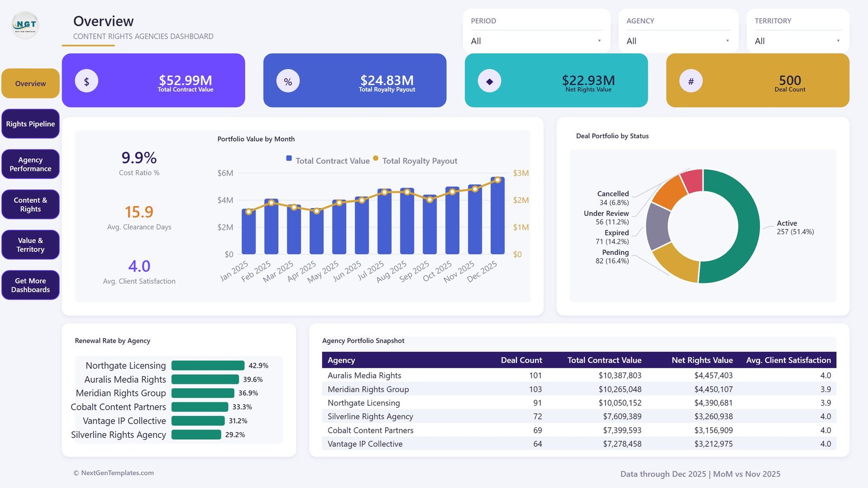Open the Period dropdown
Viewport: 868px width, 488px height.
click(536, 41)
